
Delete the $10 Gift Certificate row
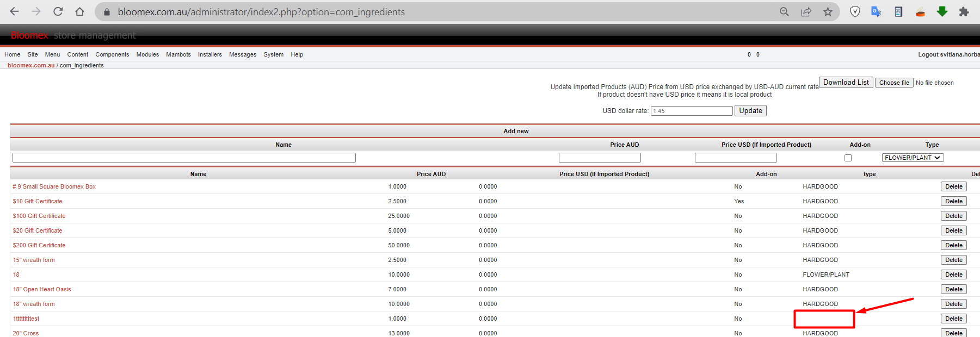(954, 201)
